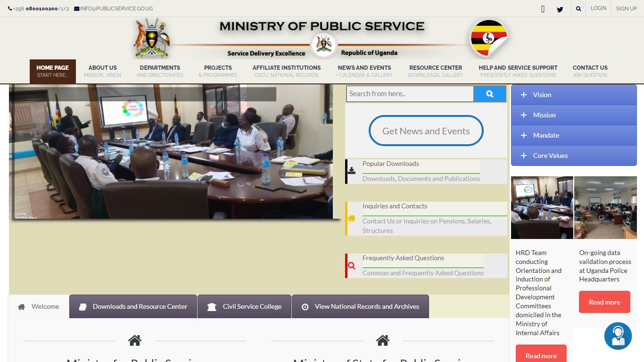The width and height of the screenshot is (644, 362).
Task: Open the Police Headquarters data validation thumbnail
Action: (605, 207)
